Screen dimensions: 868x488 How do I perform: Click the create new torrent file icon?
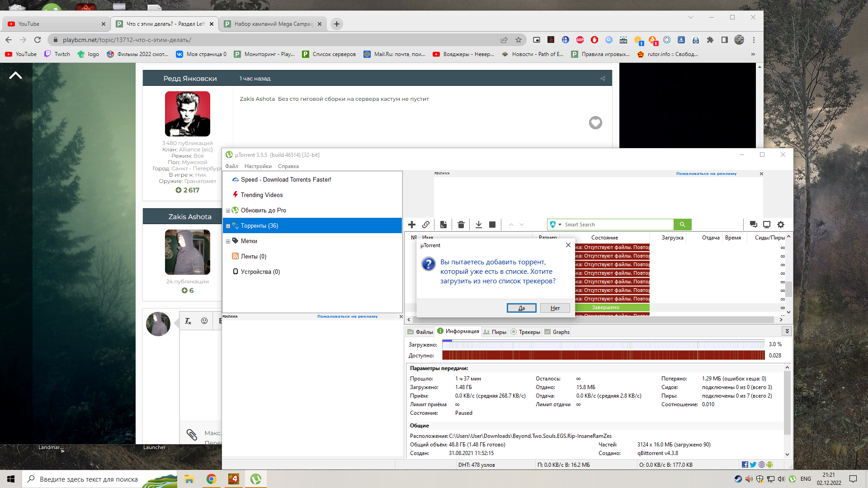click(x=443, y=225)
